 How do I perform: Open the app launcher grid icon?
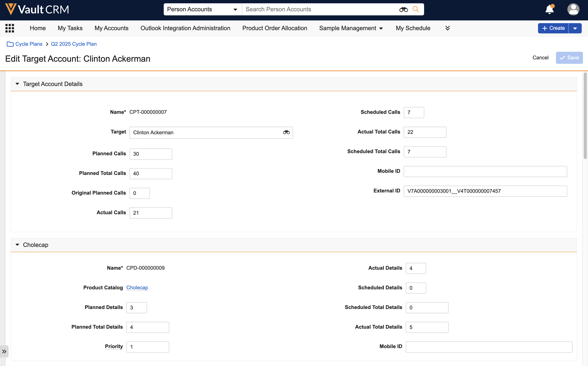pyautogui.click(x=10, y=28)
